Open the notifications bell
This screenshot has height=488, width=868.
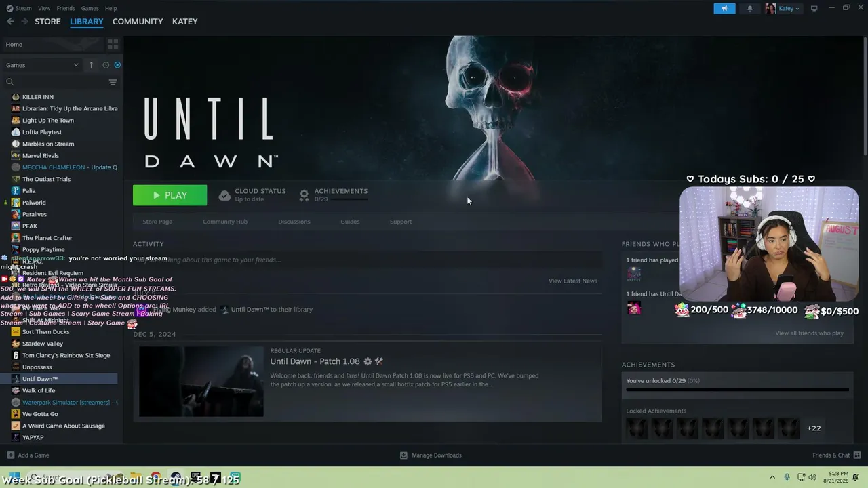tap(750, 9)
